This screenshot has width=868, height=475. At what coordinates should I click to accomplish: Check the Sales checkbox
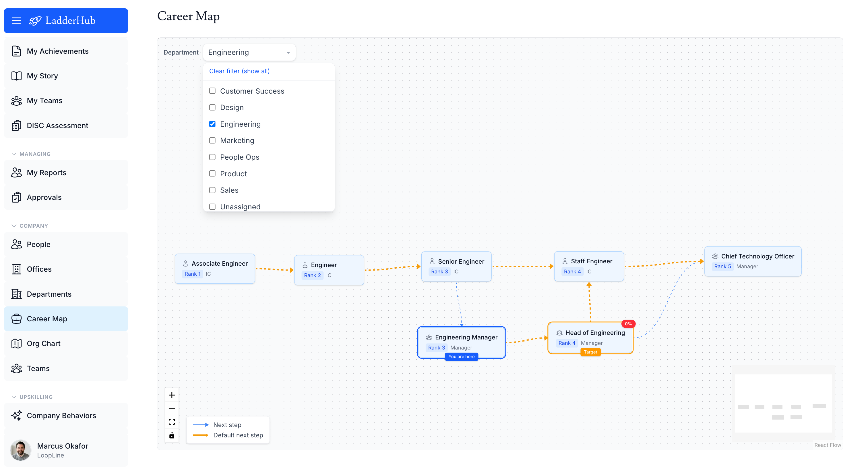pos(212,190)
